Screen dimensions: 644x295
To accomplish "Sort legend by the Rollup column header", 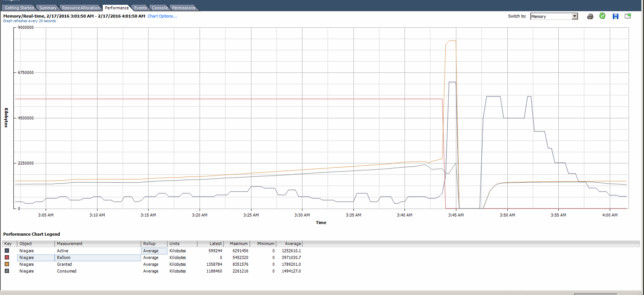I will (x=154, y=244).
